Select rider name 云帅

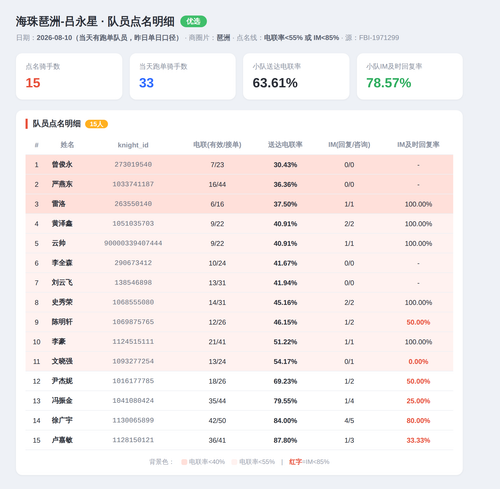click(x=59, y=243)
